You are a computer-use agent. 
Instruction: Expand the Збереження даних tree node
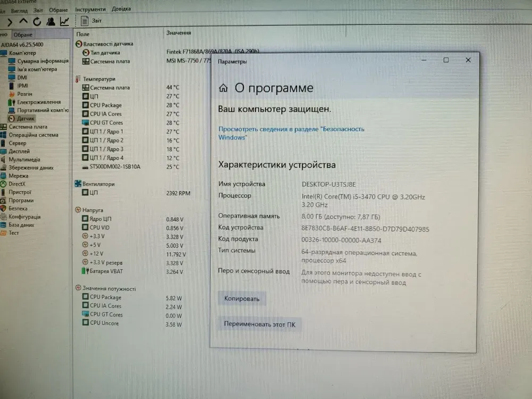[31, 168]
